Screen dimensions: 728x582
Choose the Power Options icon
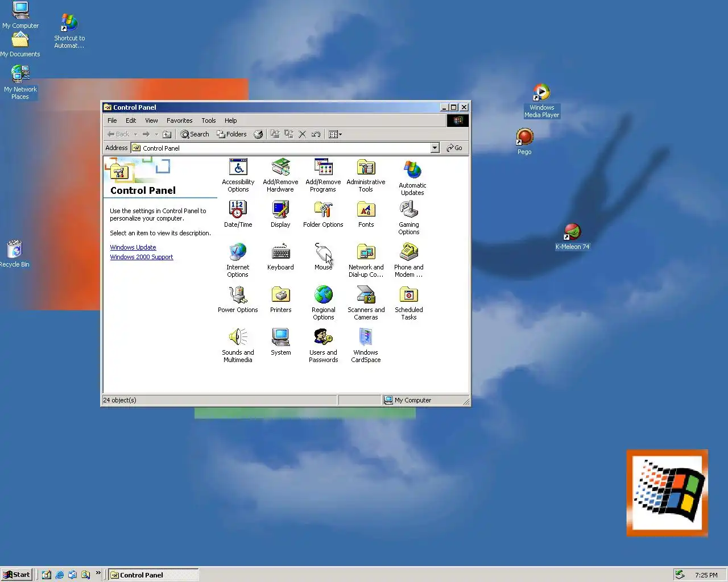(x=238, y=295)
